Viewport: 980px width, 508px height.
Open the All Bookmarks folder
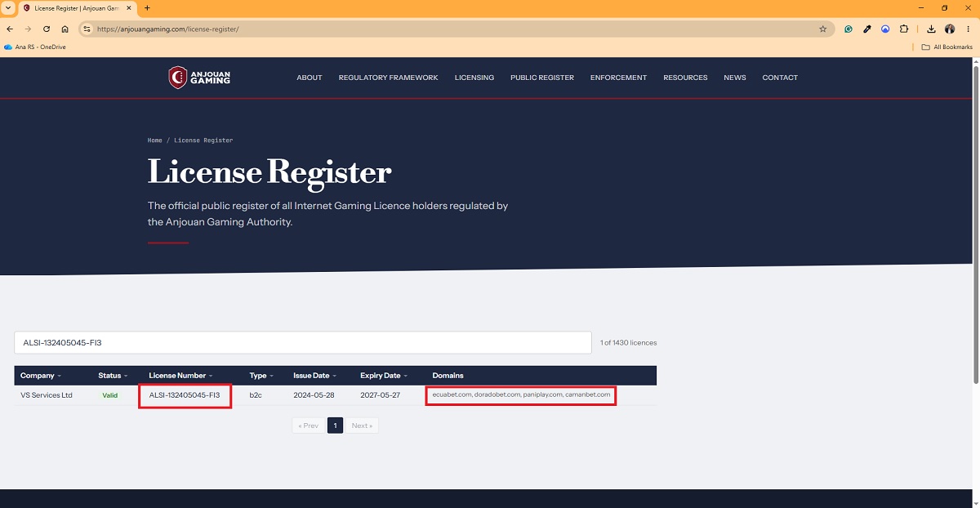coord(947,47)
